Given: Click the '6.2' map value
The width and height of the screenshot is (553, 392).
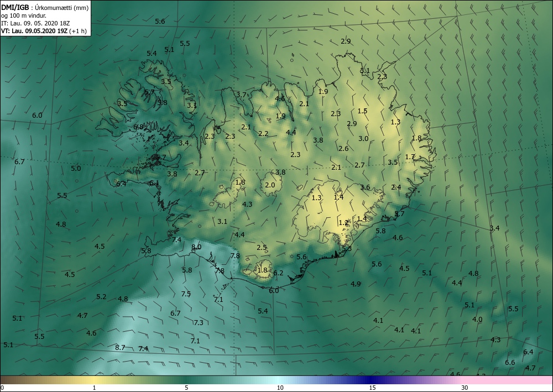Looking at the screenshot, I should [278, 273].
